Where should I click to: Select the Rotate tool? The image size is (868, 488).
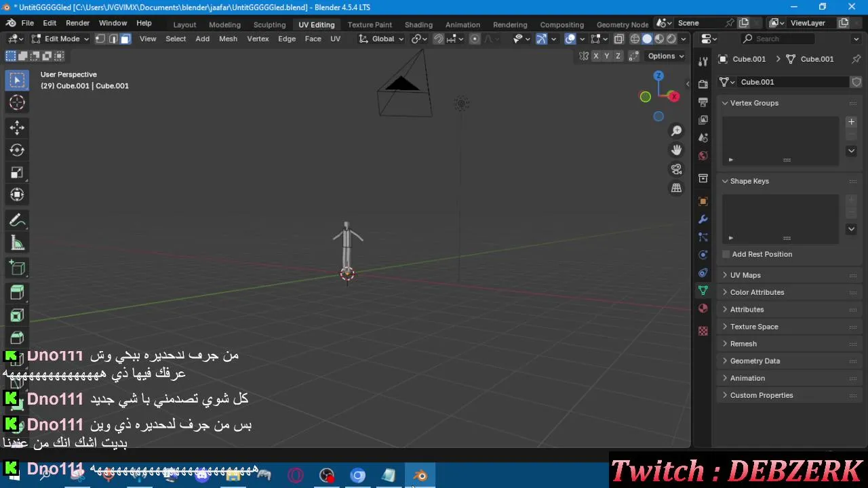coord(17,150)
